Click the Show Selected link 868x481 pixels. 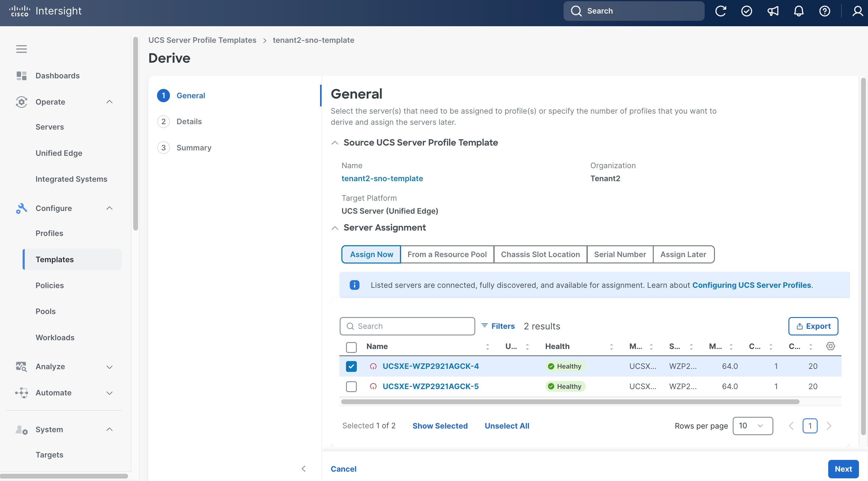point(440,426)
